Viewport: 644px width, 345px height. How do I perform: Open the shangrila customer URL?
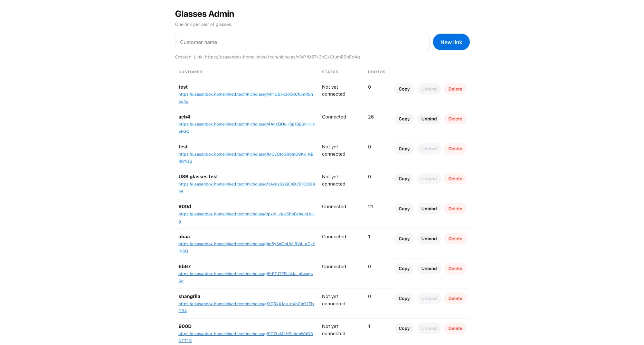click(x=246, y=307)
